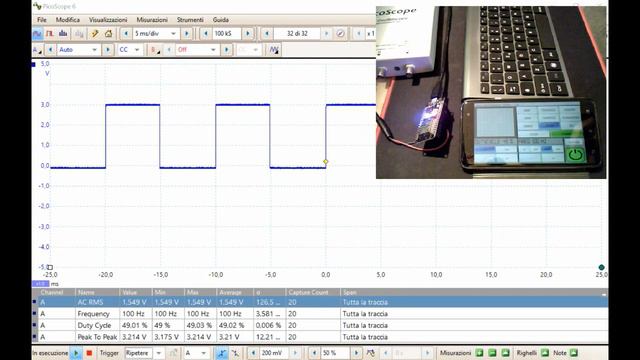The height and width of the screenshot is (360, 640).
Task: Open Channel B options button
Action: click(x=155, y=50)
